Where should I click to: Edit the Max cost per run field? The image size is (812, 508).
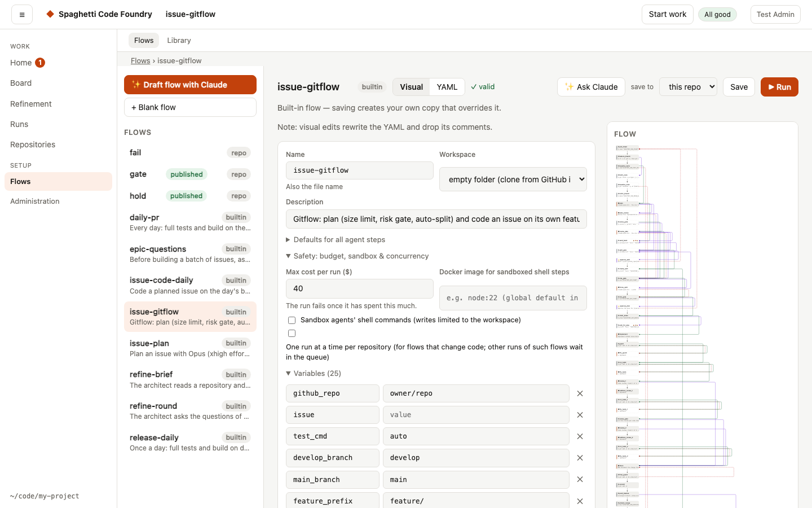(x=360, y=288)
